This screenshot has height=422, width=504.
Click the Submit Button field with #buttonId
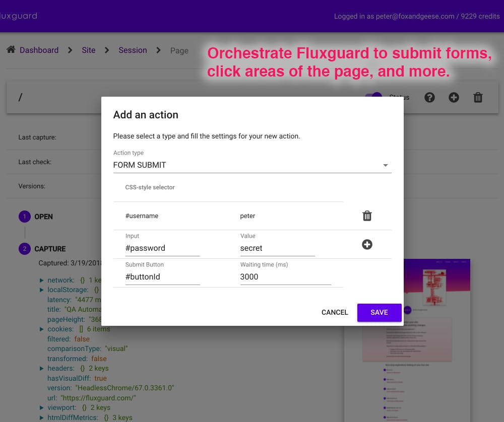click(163, 277)
